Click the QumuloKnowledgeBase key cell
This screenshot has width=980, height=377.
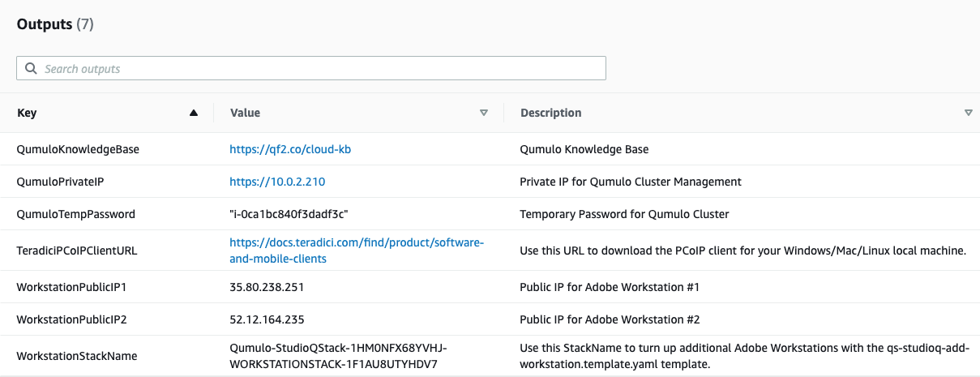point(78,149)
